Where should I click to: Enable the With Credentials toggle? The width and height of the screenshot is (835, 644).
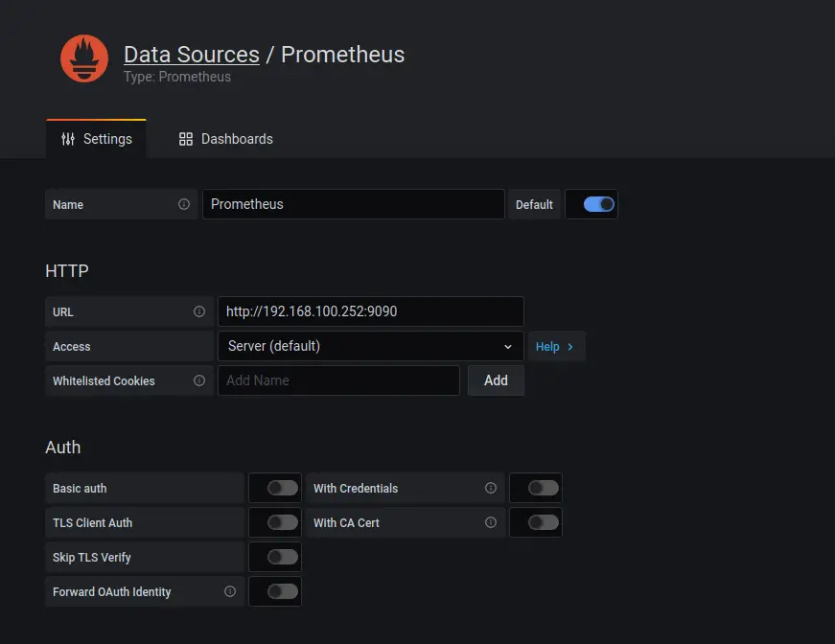tap(544, 488)
